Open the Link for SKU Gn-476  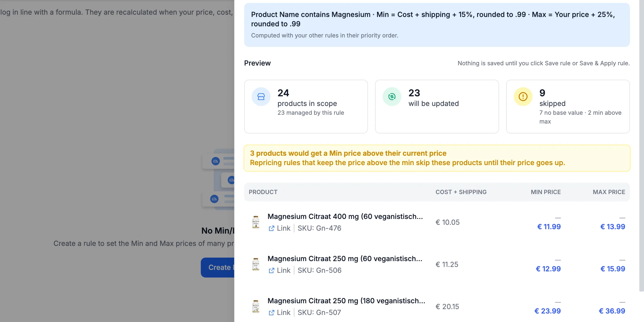click(283, 228)
